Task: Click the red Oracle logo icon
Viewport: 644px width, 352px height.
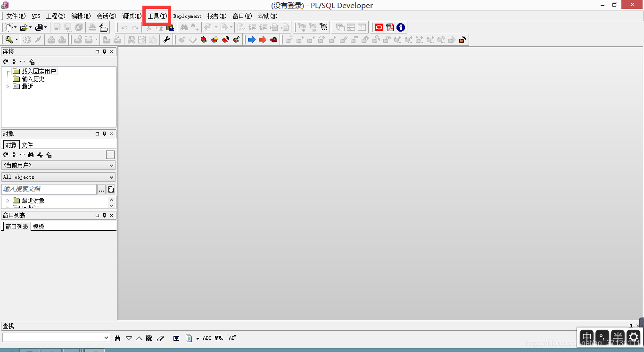Action: (x=379, y=27)
